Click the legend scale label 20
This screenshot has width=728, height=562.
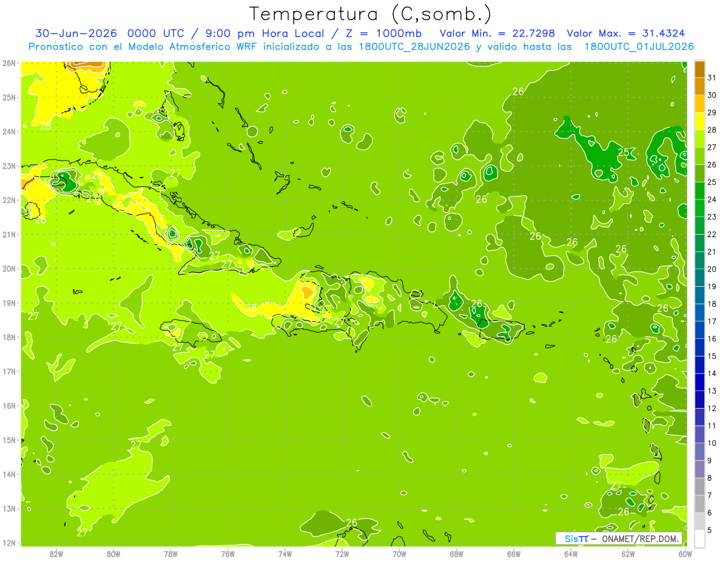[x=712, y=269]
